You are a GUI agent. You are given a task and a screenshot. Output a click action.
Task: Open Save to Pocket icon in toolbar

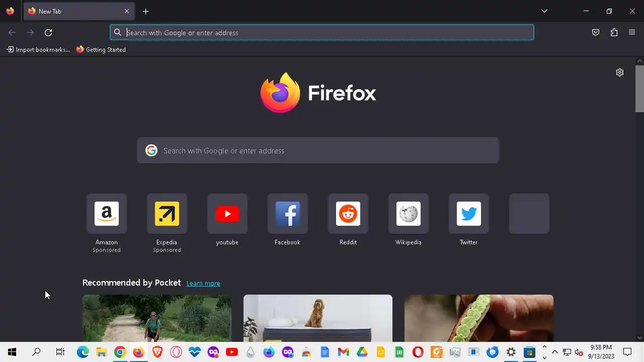(x=596, y=33)
